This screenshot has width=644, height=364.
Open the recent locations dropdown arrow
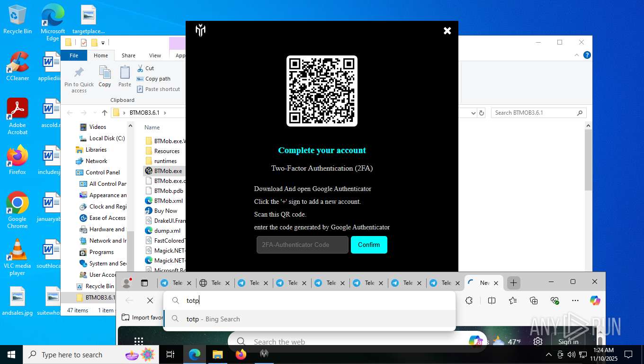tap(94, 113)
